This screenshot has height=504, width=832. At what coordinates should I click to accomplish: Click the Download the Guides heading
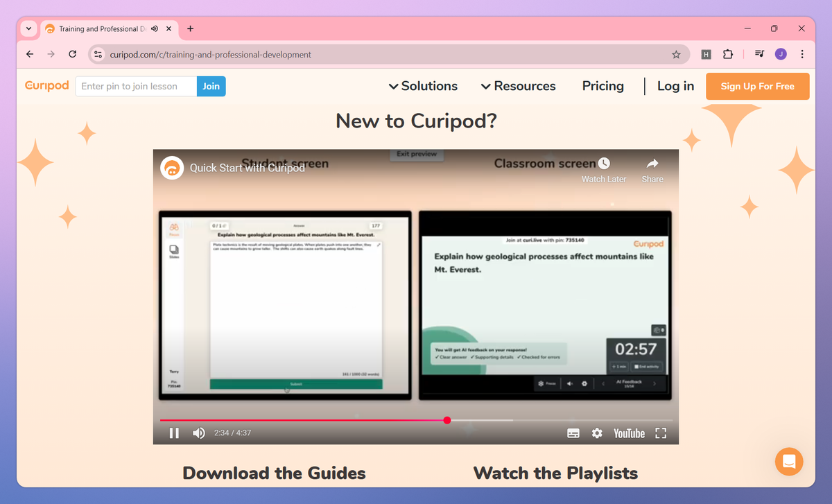(274, 473)
